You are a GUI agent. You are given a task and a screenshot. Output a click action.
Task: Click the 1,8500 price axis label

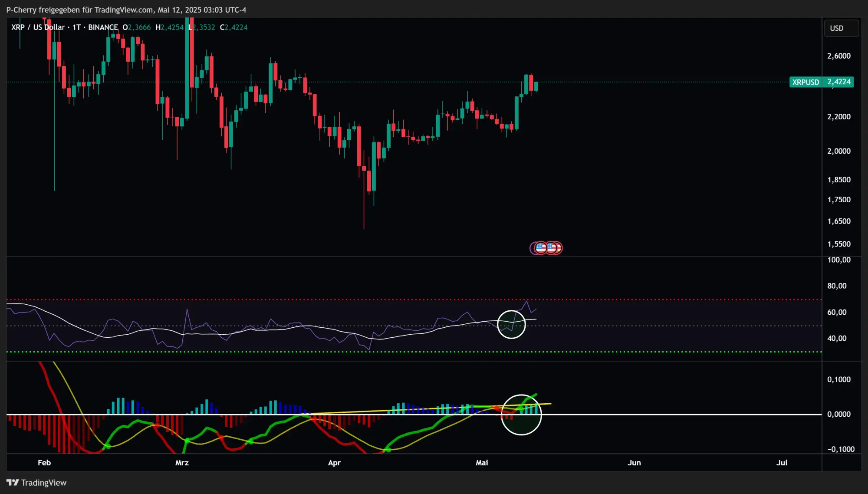coord(838,180)
